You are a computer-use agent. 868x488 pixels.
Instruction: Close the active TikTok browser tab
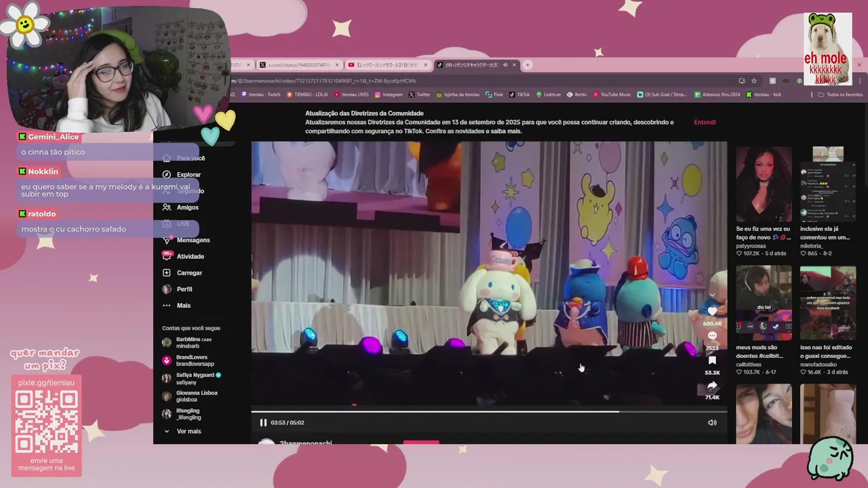click(515, 65)
